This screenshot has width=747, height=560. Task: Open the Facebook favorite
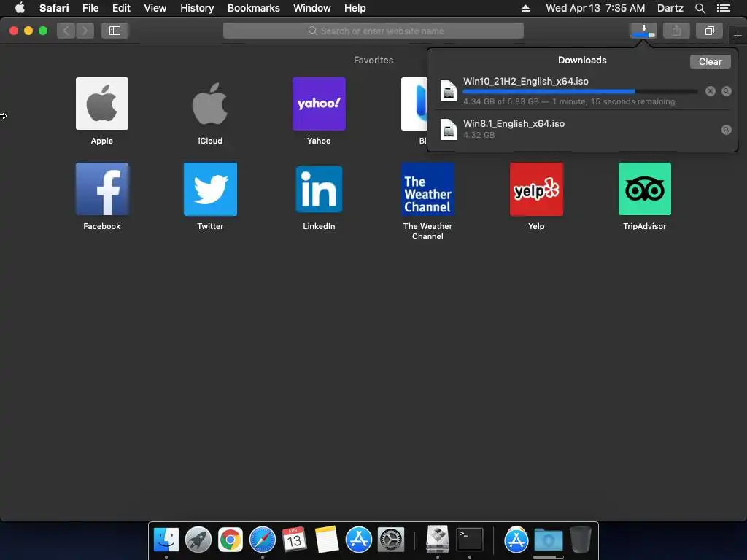pos(102,189)
